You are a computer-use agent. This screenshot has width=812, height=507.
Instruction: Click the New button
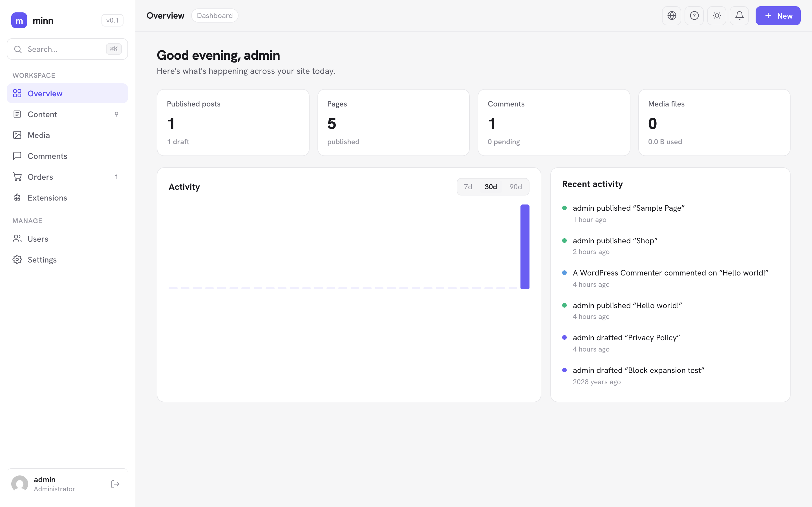pos(778,16)
